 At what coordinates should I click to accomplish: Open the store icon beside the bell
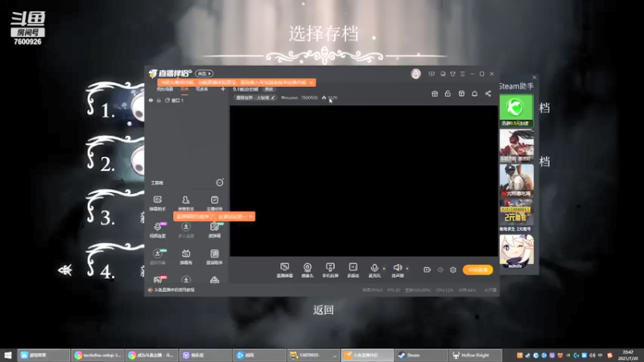pos(461,93)
